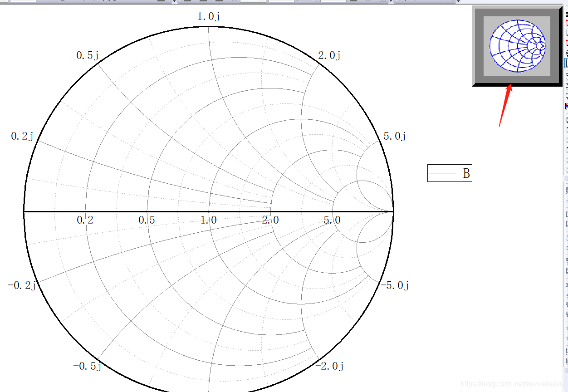Select the 1.0j label atop the chart
568x392 pixels.
tap(209, 17)
